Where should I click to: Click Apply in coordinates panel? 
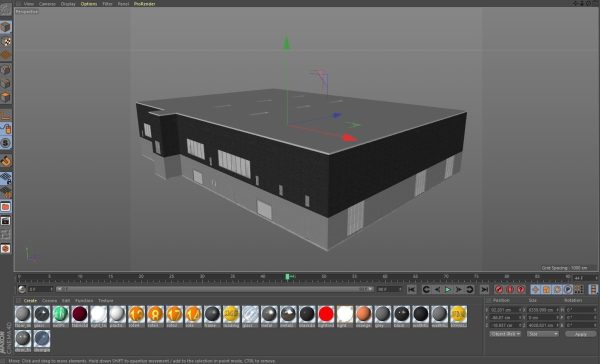tap(580, 334)
